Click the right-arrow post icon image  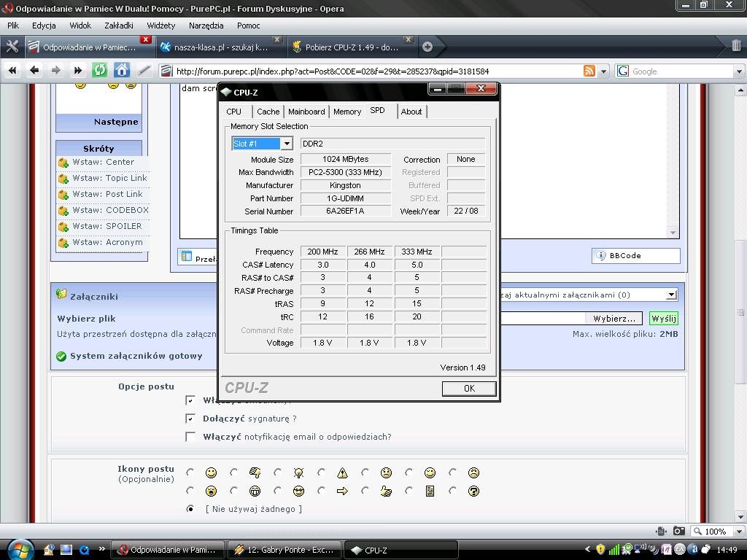(x=342, y=491)
